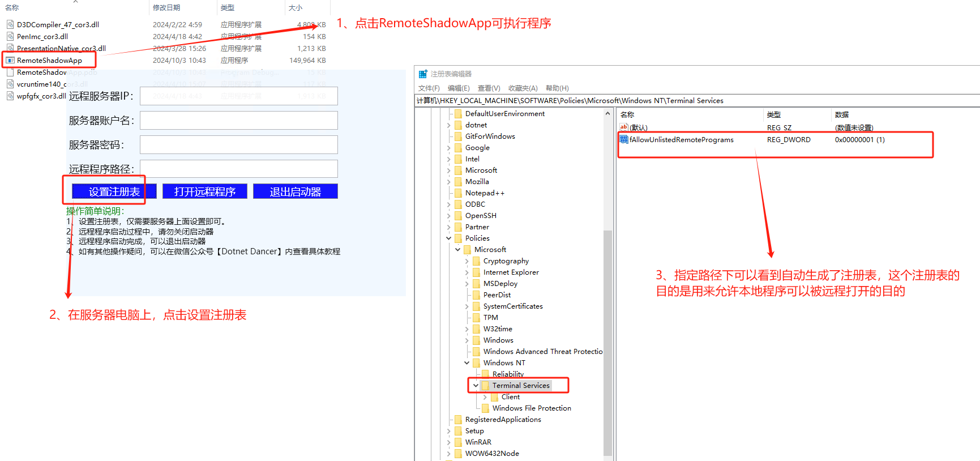Image resolution: width=980 pixels, height=461 pixels.
Task: Open the 查看(V) view menu
Action: coord(489,88)
